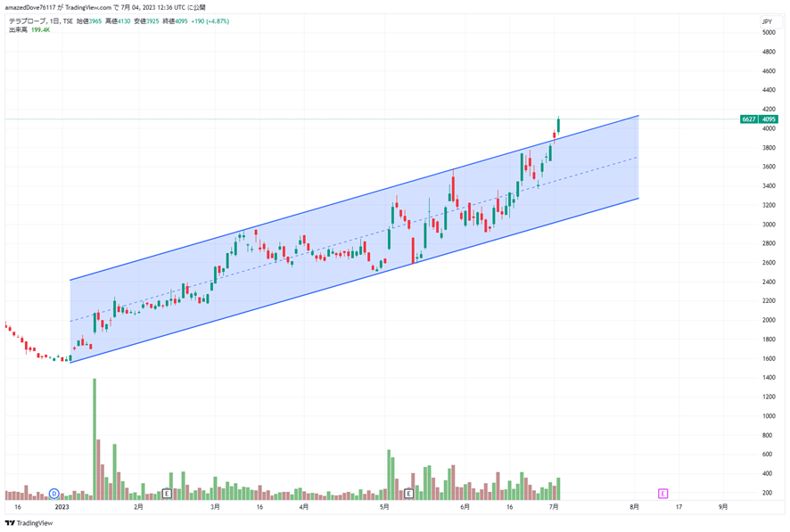Click the 1400 volume axis label
790x532 pixels.
[769, 378]
